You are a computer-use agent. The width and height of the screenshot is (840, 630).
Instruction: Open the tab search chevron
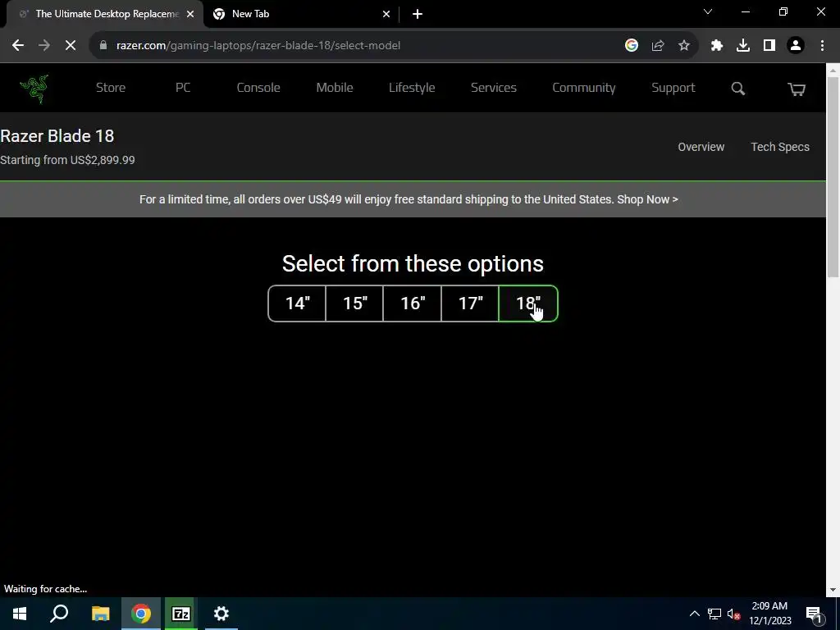click(708, 11)
